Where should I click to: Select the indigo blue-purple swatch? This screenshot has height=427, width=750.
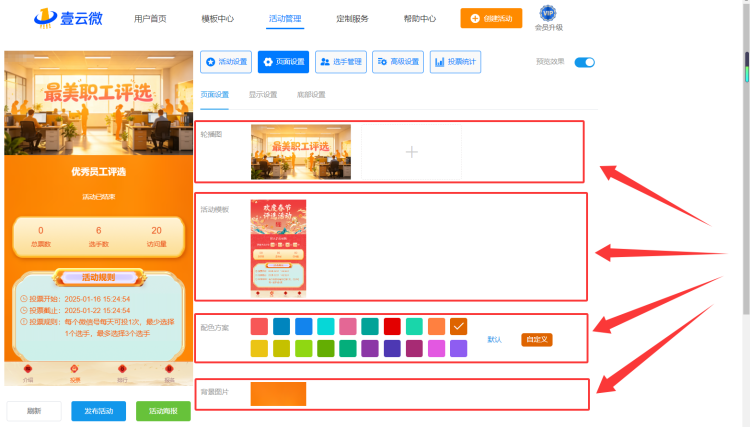click(x=392, y=349)
